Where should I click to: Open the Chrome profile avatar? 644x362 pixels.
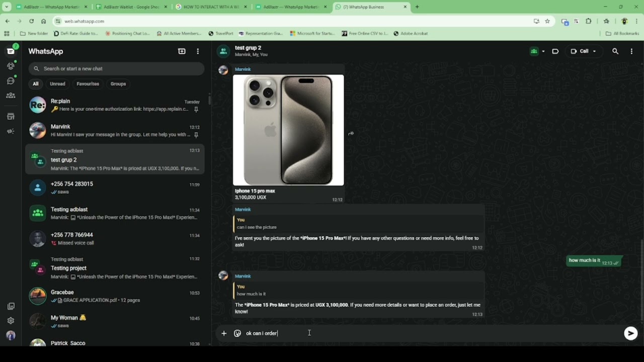624,21
